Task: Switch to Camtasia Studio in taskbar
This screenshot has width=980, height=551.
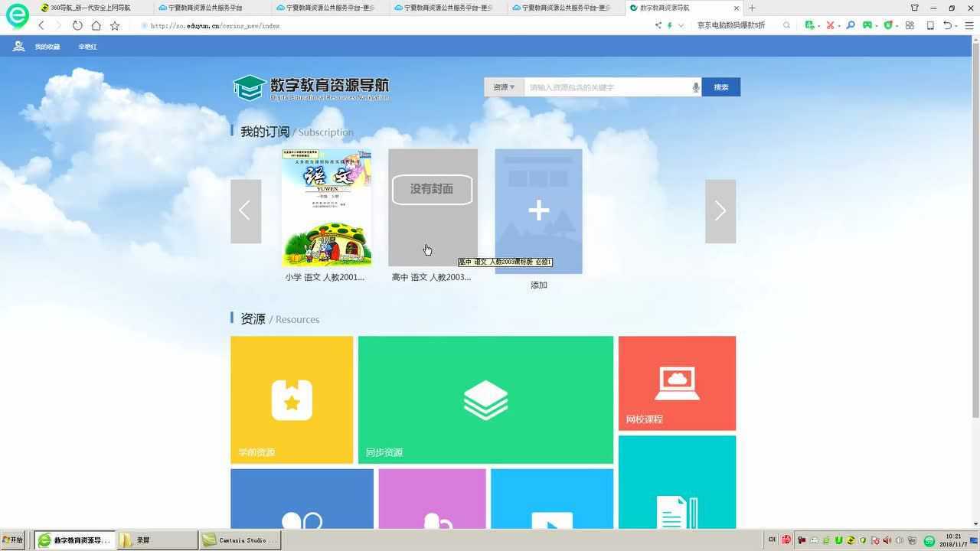Action: pyautogui.click(x=240, y=540)
